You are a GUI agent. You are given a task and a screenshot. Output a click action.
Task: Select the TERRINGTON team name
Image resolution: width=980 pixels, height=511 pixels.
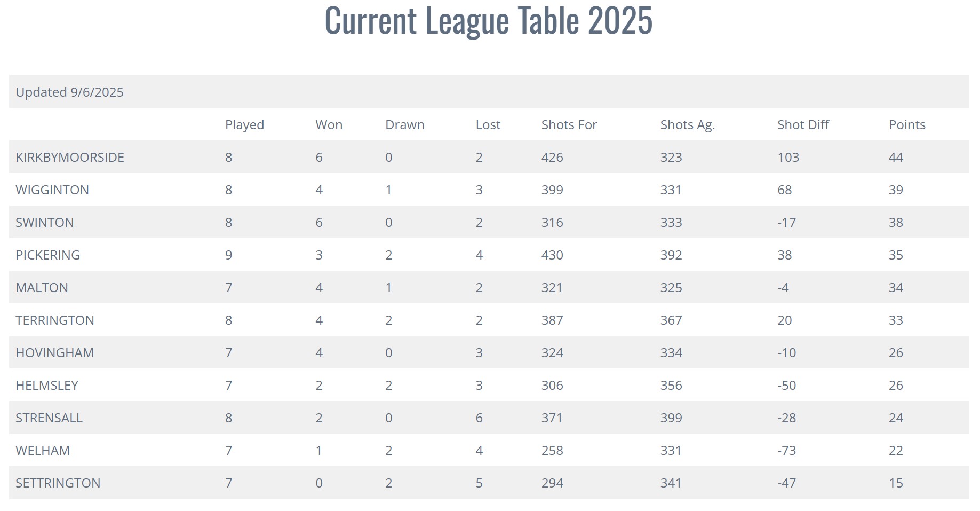coord(55,320)
